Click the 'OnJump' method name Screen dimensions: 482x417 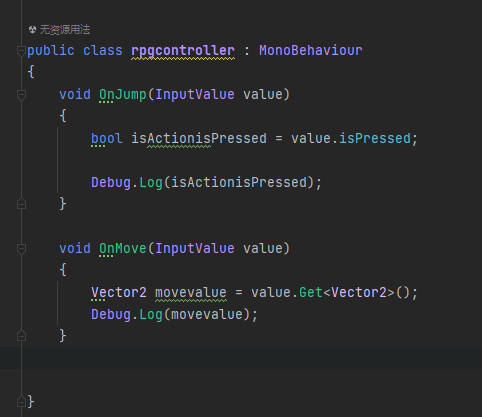point(123,95)
